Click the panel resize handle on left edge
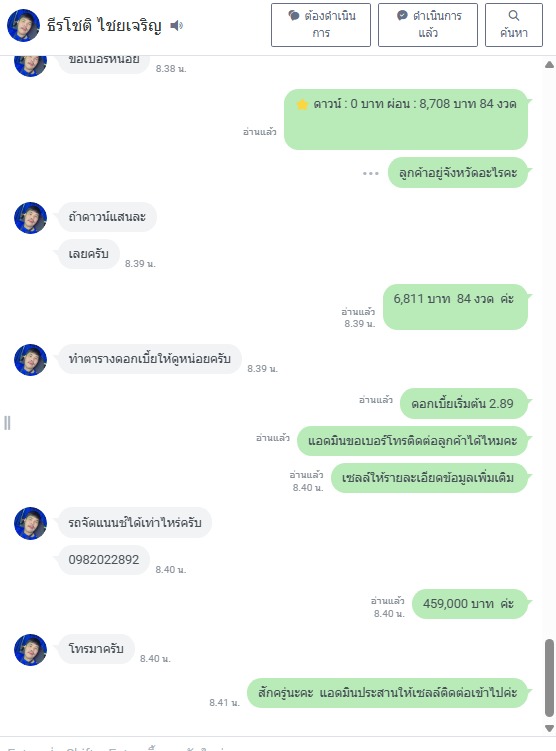 click(x=7, y=423)
